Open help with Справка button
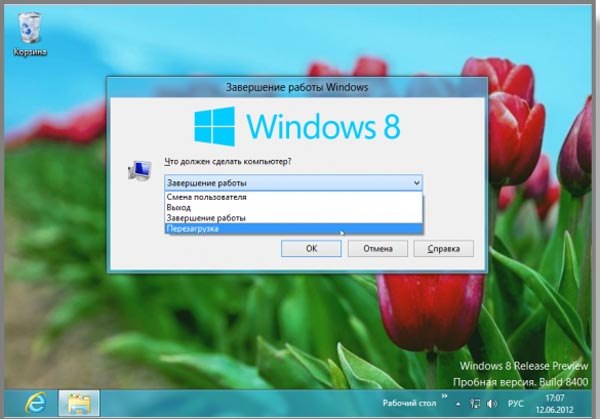Screen dimensions: 600x419 (x=443, y=249)
